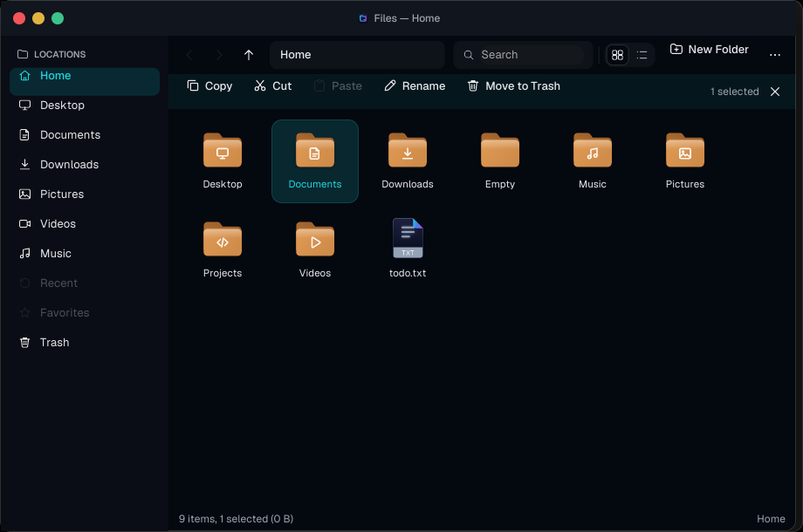Clear selection with the X button
803x532 pixels.
[775, 92]
